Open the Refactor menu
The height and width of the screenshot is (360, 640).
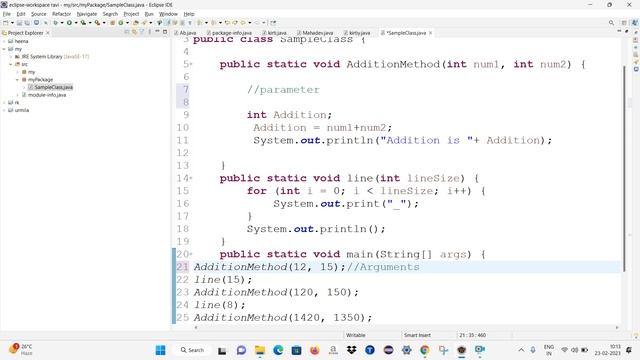click(x=62, y=14)
